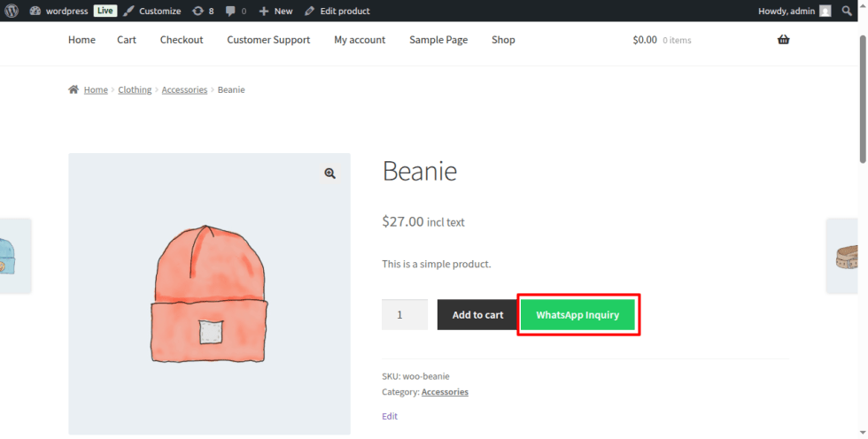Follow the Accessories category link

point(445,391)
